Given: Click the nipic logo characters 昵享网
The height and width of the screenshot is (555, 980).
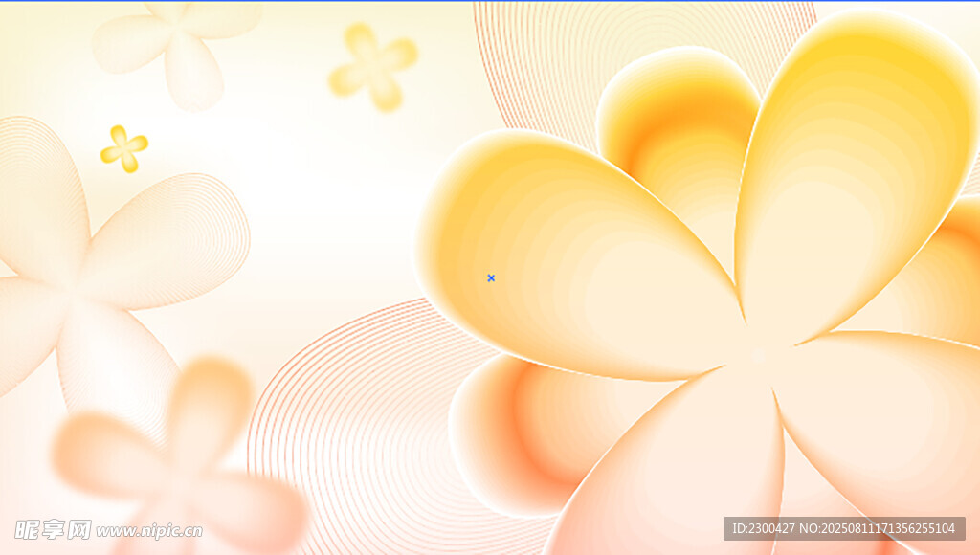Looking at the screenshot, I should [x=53, y=529].
